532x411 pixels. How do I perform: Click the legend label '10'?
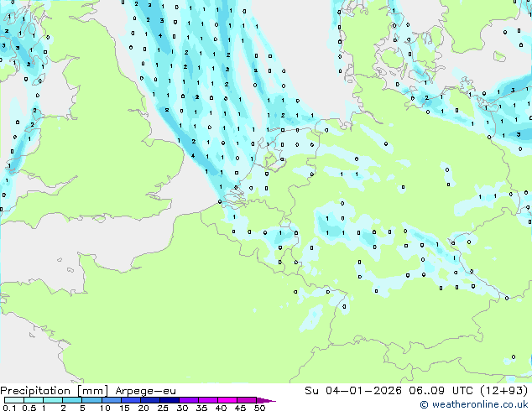coord(105,408)
